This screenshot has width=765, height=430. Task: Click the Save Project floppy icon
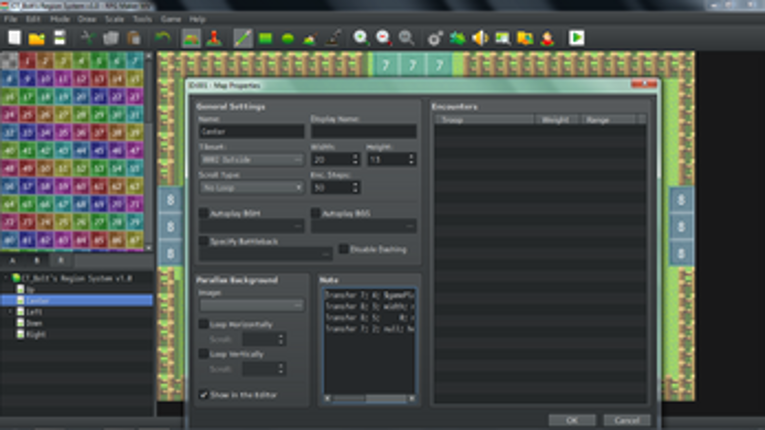(60, 38)
